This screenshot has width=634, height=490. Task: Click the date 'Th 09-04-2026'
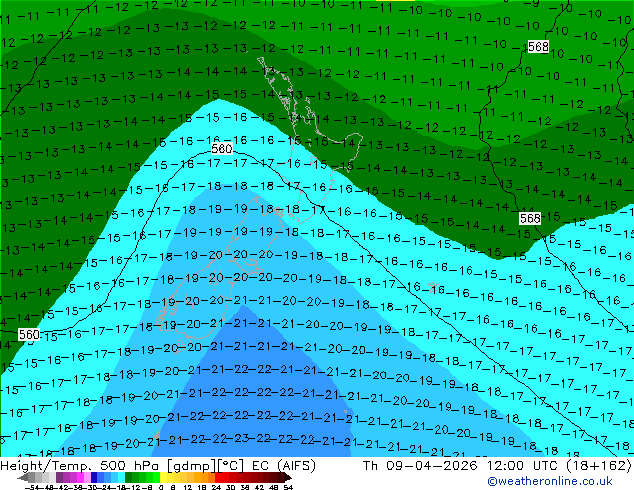[420, 466]
